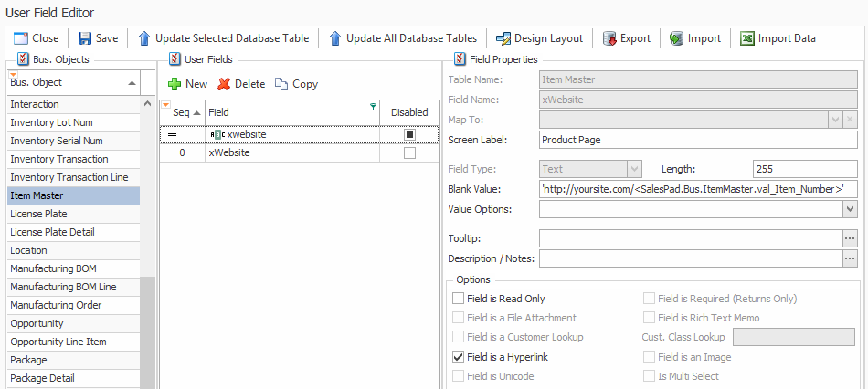Expand the Value Options dropdown
The image size is (868, 389).
[x=851, y=210]
